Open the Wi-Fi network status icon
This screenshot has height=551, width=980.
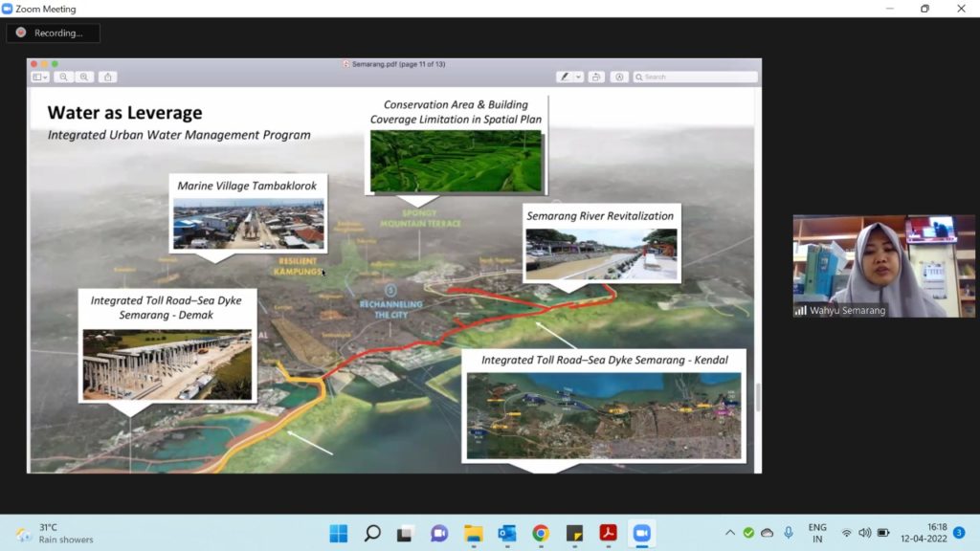coord(846,533)
